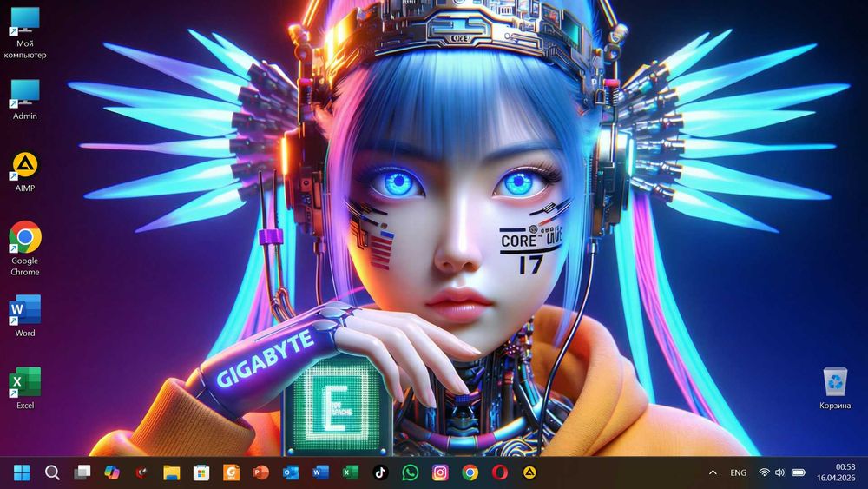Open the dark red app icon beside Copilot
868x489 pixels.
(141, 472)
